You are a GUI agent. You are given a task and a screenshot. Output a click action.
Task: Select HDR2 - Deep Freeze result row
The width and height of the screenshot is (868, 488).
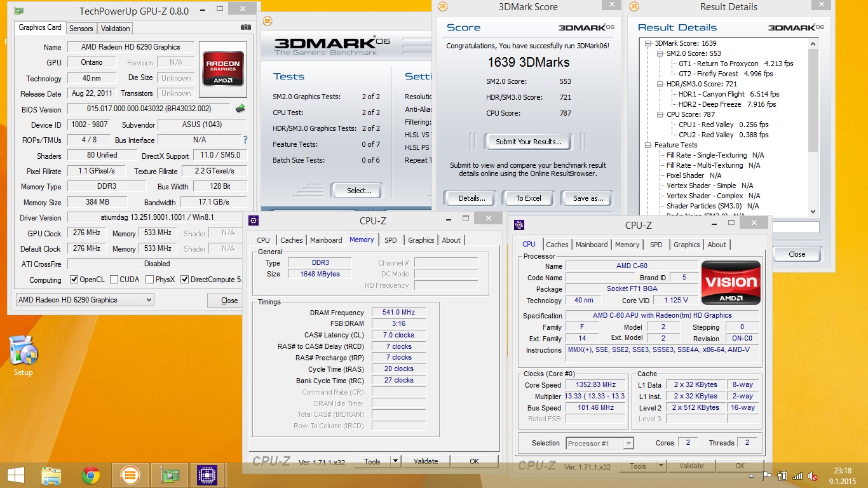[x=727, y=104]
